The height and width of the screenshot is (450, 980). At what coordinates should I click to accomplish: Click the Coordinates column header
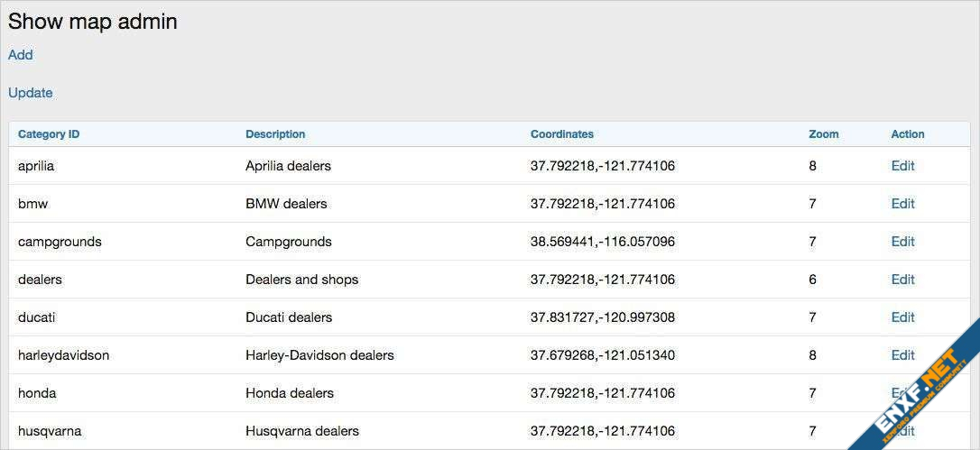tap(562, 134)
